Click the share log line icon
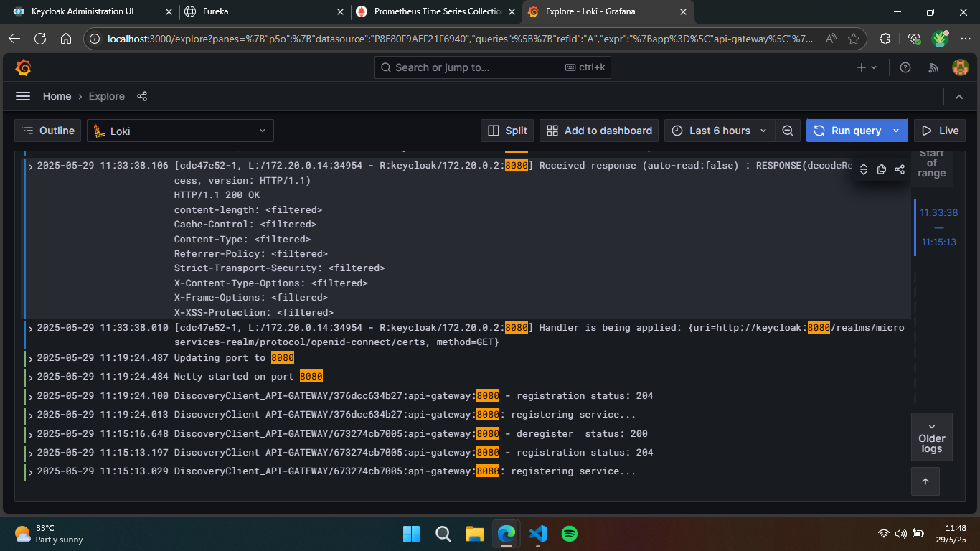 900,169
